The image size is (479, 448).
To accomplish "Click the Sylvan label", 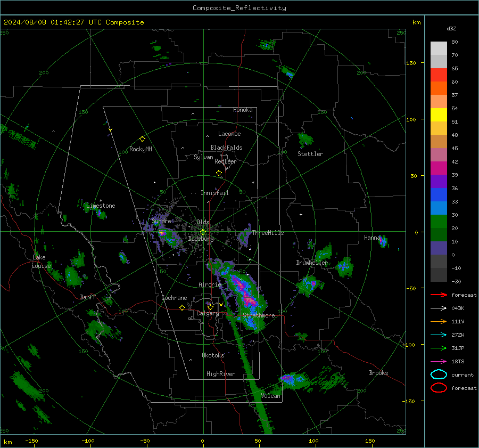I will tap(203, 157).
